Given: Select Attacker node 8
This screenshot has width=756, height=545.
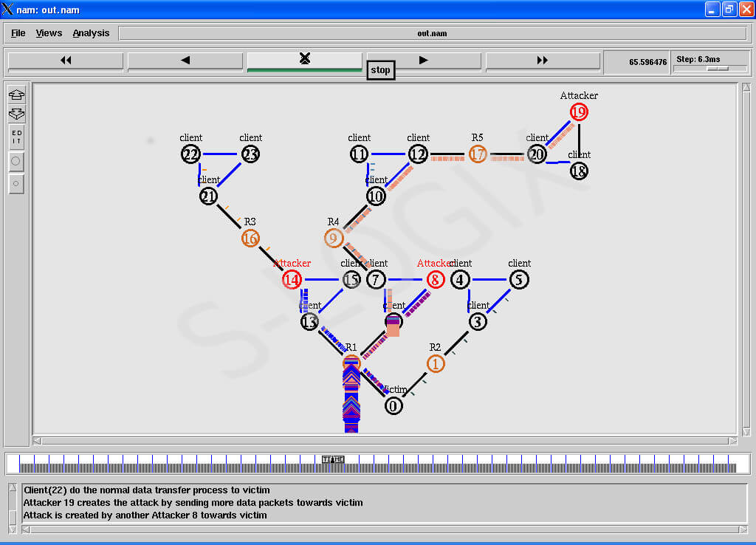Looking at the screenshot, I should pos(435,279).
